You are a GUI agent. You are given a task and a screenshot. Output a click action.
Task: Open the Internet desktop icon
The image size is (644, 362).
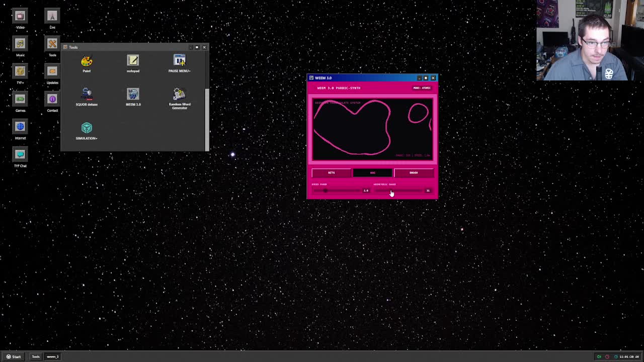20,129
